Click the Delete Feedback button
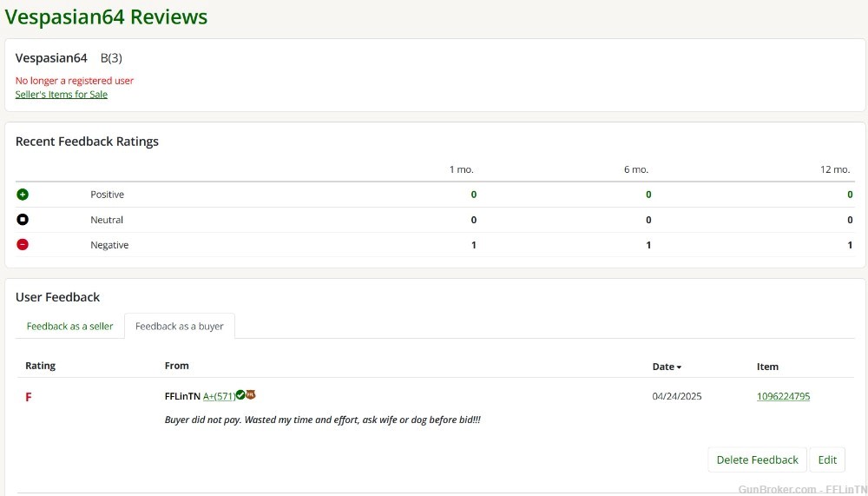This screenshot has width=868, height=496. coord(757,460)
